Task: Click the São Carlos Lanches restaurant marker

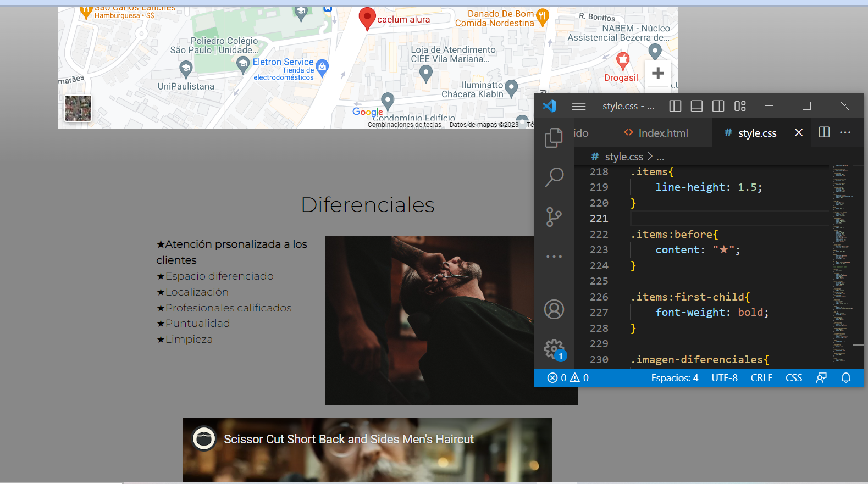Action: coord(86,12)
